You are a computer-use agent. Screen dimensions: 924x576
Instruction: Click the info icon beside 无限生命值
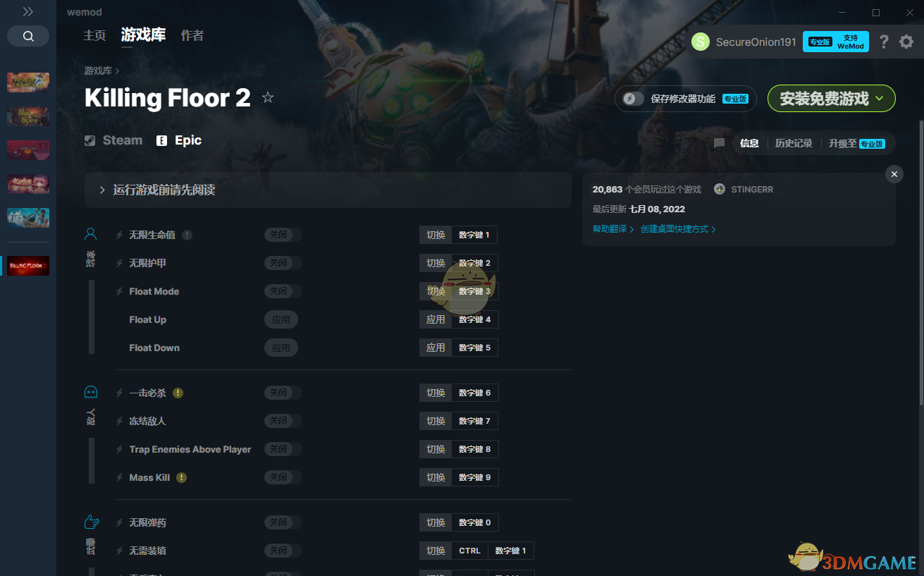click(187, 235)
